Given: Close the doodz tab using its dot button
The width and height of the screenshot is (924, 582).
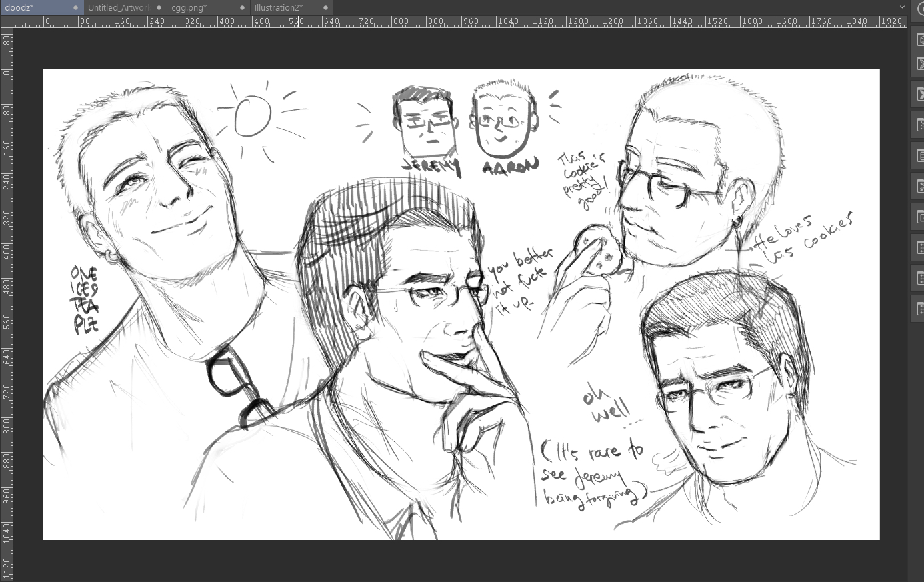Looking at the screenshot, I should [x=75, y=8].
